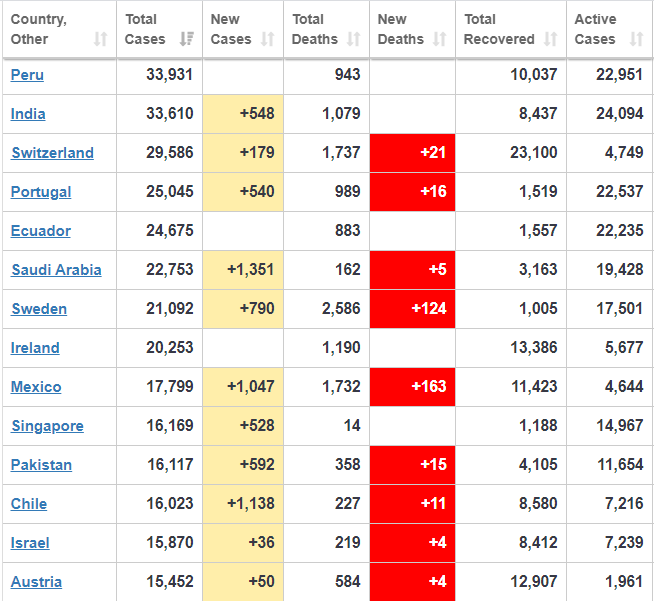Click sort arrows next to New Cases
Screen dimensions: 654x601
pyautogui.click(x=267, y=39)
